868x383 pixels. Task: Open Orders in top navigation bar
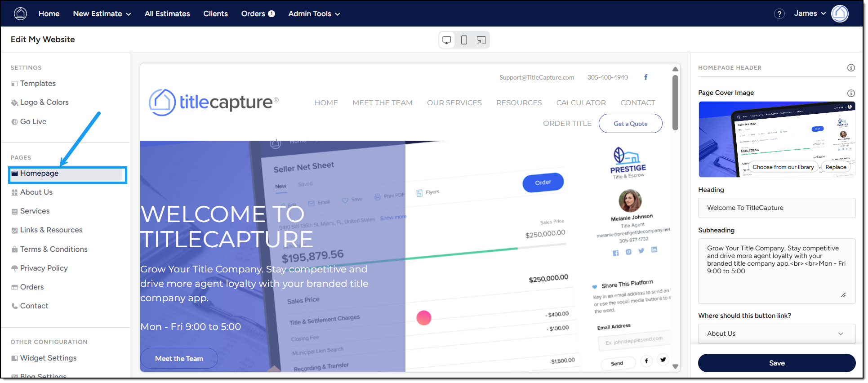pyautogui.click(x=258, y=14)
